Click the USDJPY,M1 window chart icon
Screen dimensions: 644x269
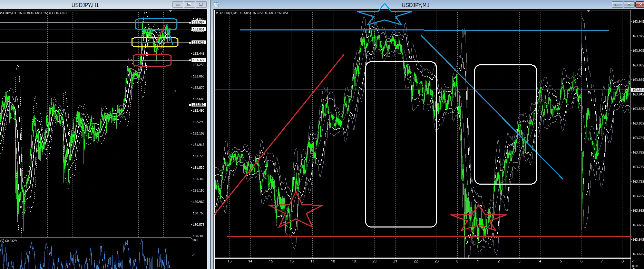216,4
